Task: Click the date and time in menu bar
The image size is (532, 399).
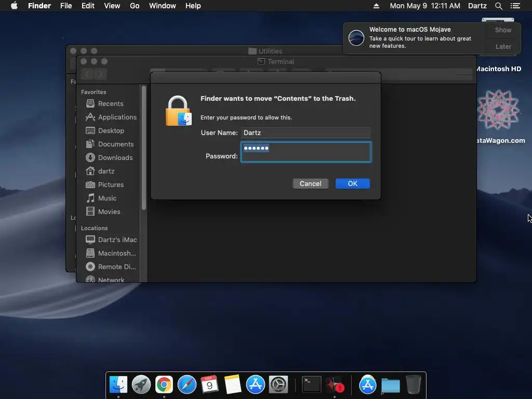Action: tap(425, 6)
